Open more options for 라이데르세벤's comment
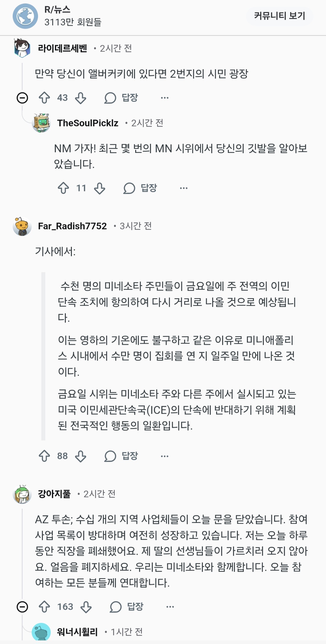The image size is (326, 644). [x=165, y=98]
